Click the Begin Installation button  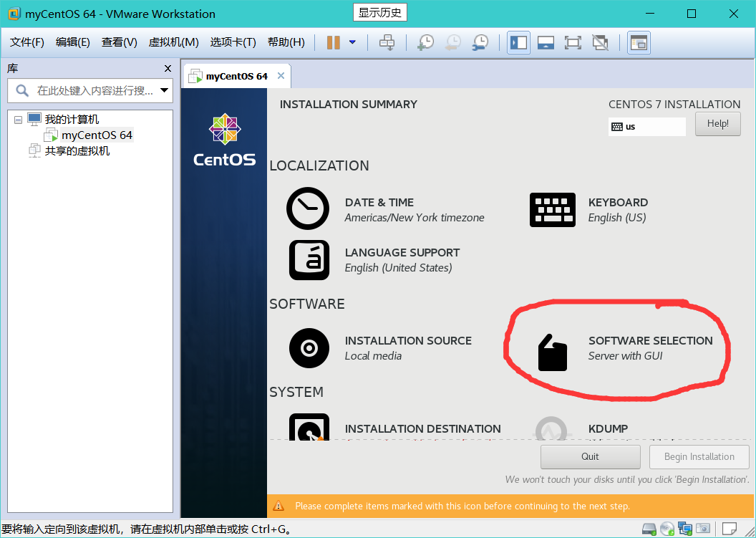pos(699,457)
